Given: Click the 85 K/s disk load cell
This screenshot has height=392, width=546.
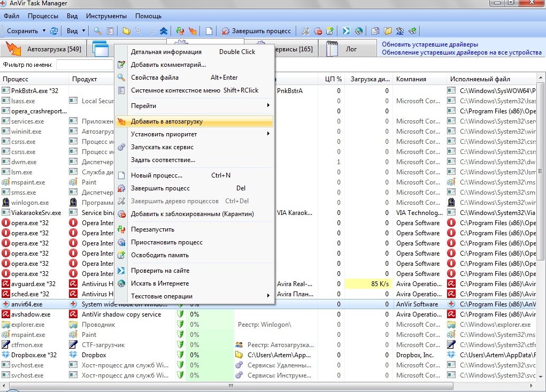Looking at the screenshot, I should (368, 284).
